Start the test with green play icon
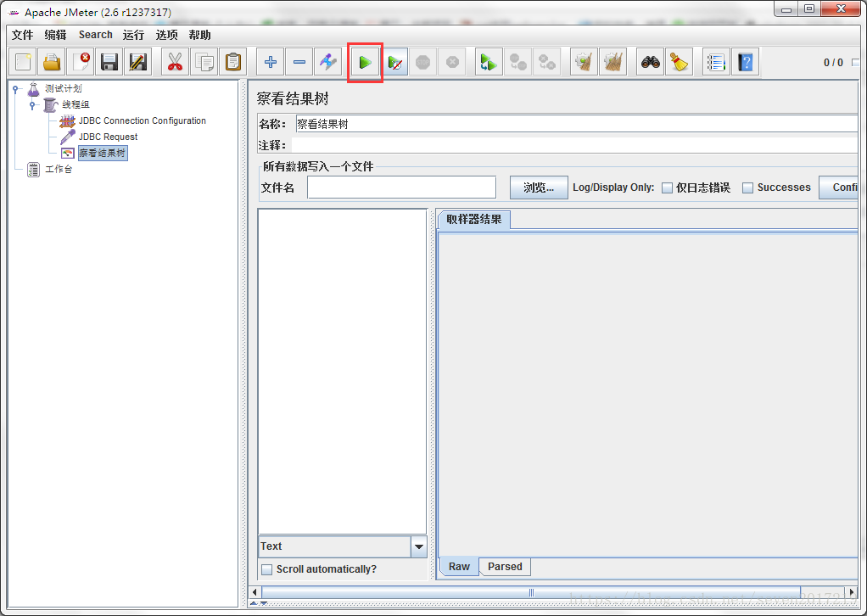The height and width of the screenshot is (616, 867). tap(365, 62)
